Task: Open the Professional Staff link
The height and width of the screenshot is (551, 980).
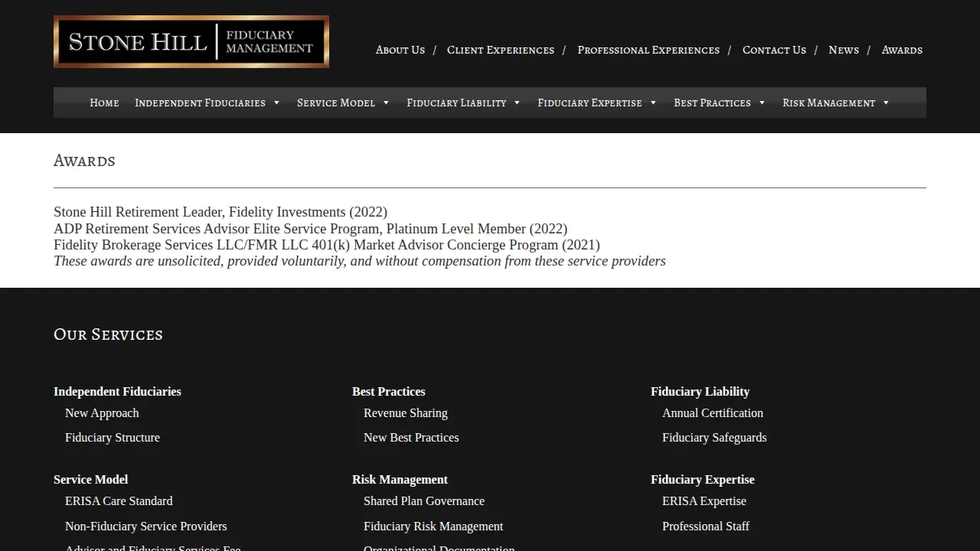Action: (706, 527)
